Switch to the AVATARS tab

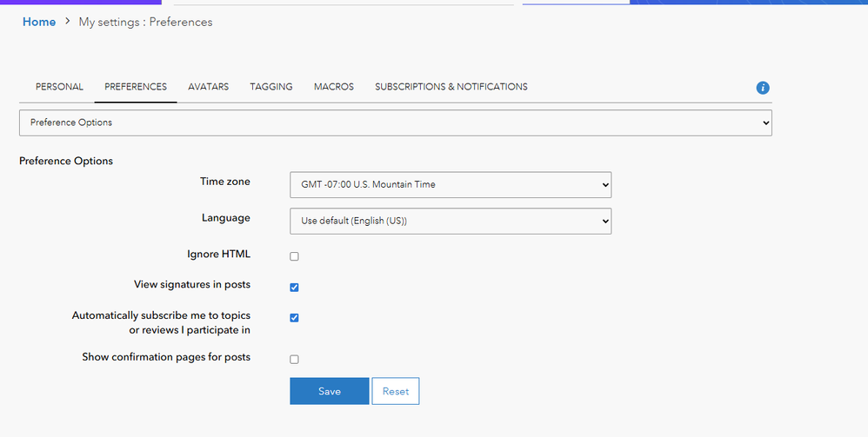(208, 87)
